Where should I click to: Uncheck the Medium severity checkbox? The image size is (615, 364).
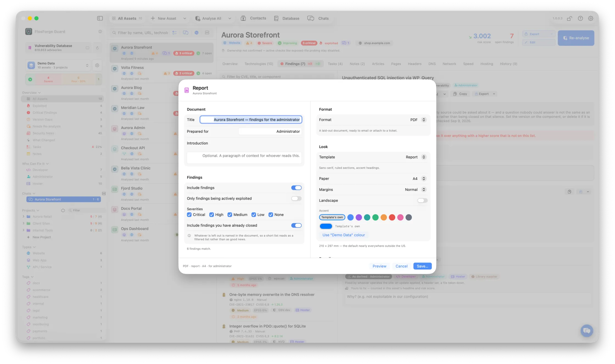pyautogui.click(x=230, y=215)
